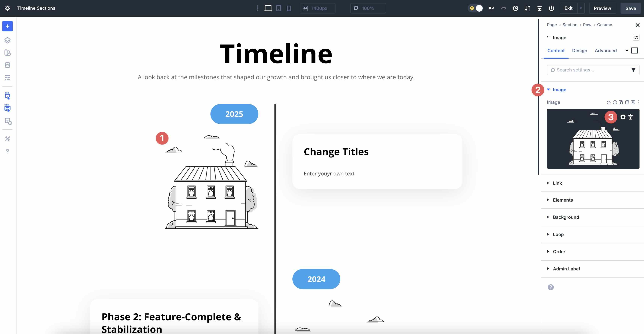Viewport: 644px width, 334px height.
Task: Open the Advanced tab
Action: point(605,50)
